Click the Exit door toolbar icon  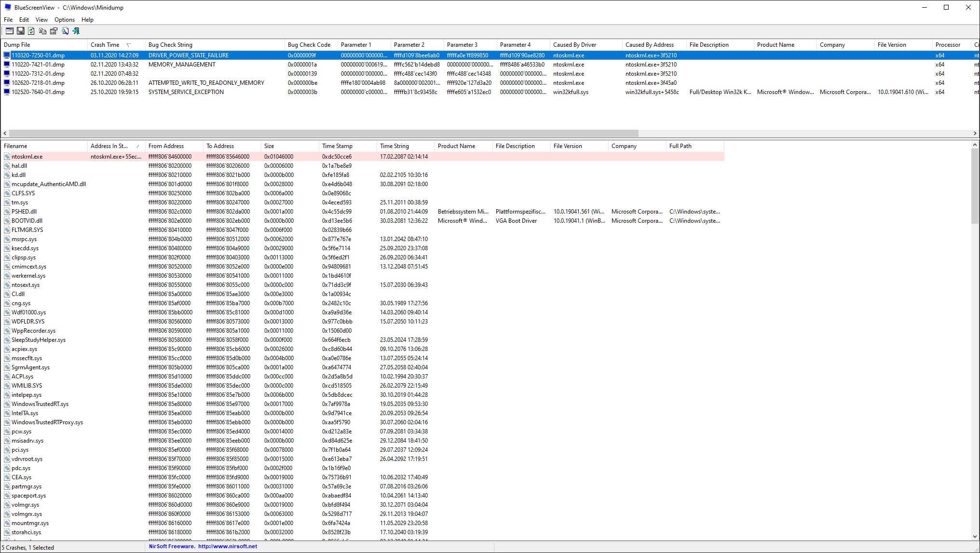pos(76,31)
